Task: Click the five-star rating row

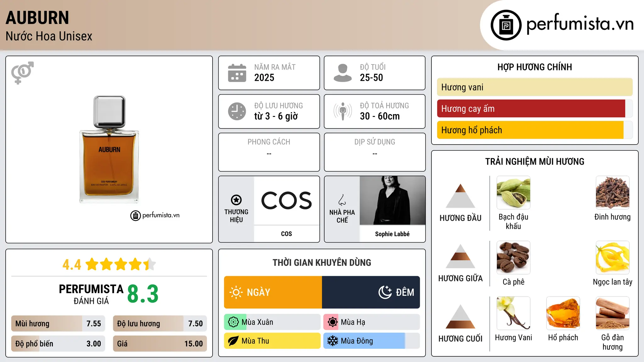Action: (x=121, y=264)
